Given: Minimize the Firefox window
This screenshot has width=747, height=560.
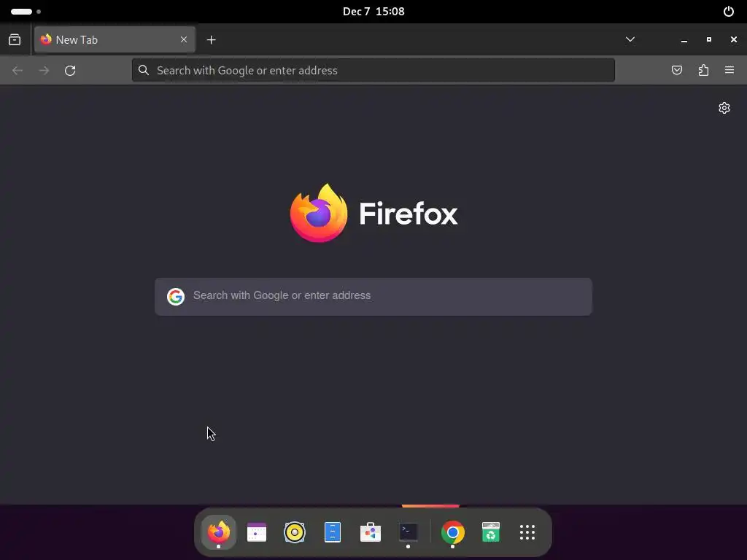Looking at the screenshot, I should pos(684,40).
